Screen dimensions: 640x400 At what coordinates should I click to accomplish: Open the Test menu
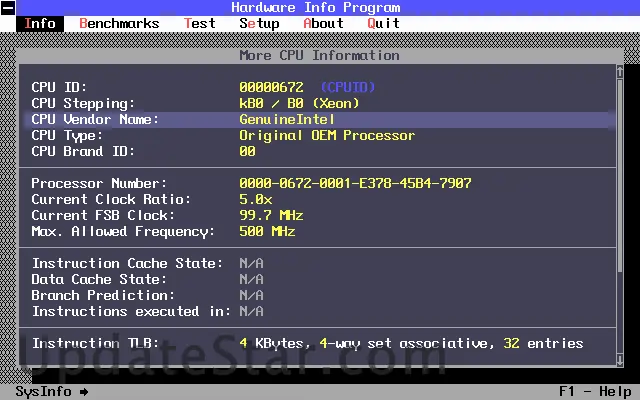(x=200, y=24)
